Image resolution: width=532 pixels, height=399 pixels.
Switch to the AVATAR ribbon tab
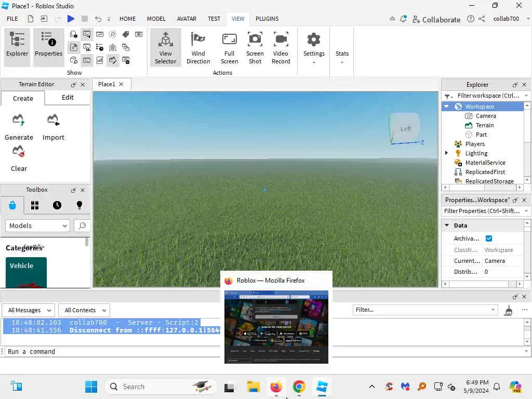(x=187, y=19)
